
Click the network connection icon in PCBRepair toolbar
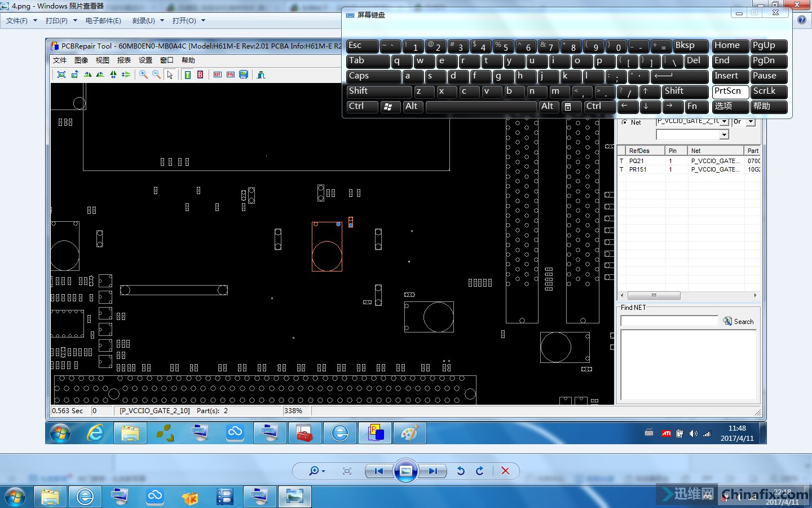click(261, 75)
